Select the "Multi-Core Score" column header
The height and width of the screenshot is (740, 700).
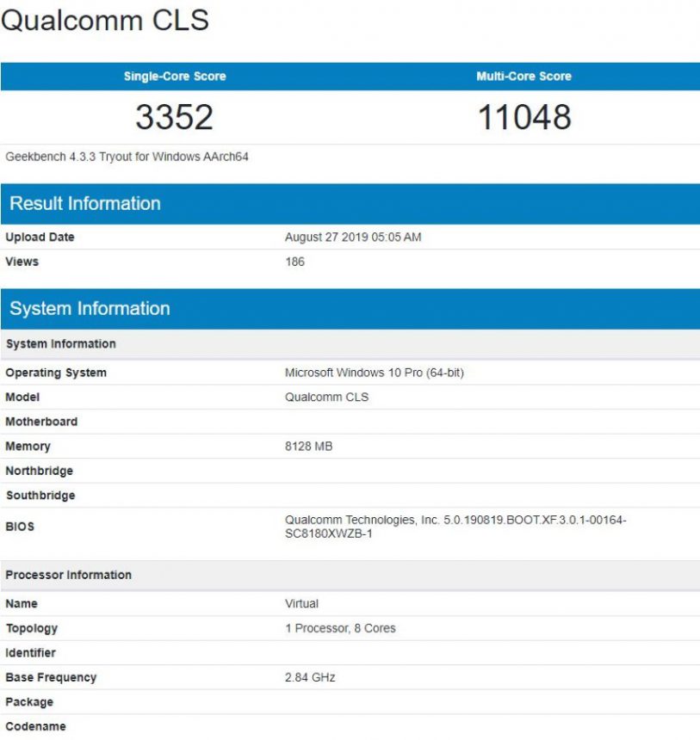(x=523, y=77)
